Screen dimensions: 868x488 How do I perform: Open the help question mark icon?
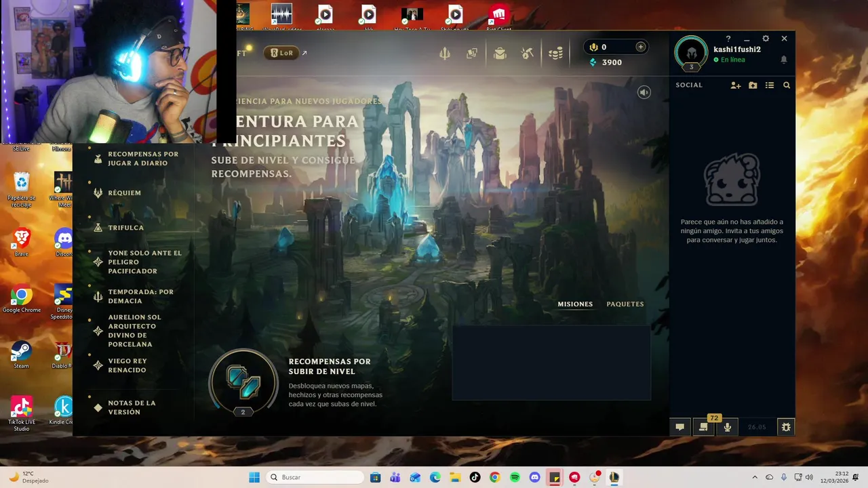(728, 39)
